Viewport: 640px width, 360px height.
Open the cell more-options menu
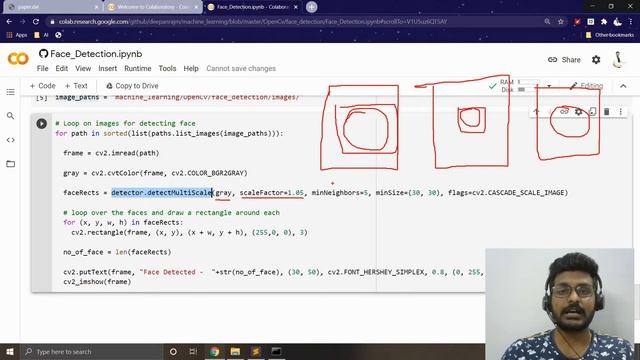620,111
